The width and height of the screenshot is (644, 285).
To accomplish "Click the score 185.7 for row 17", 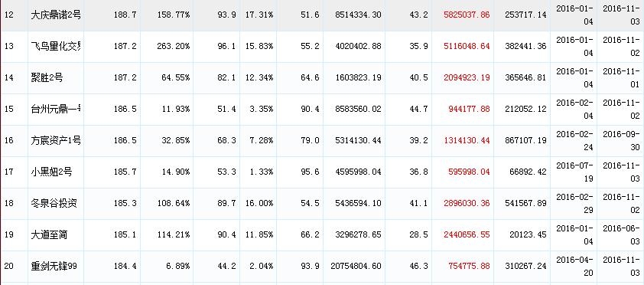I will pos(125,172).
